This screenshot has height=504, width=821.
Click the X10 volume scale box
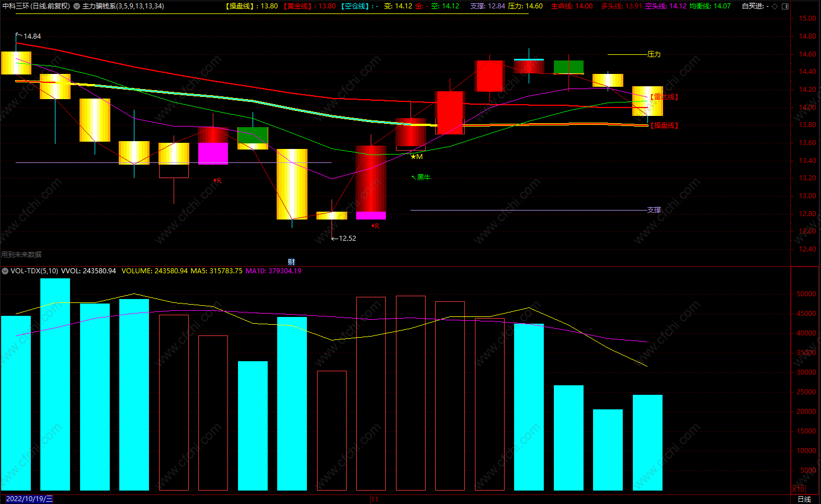(798, 489)
